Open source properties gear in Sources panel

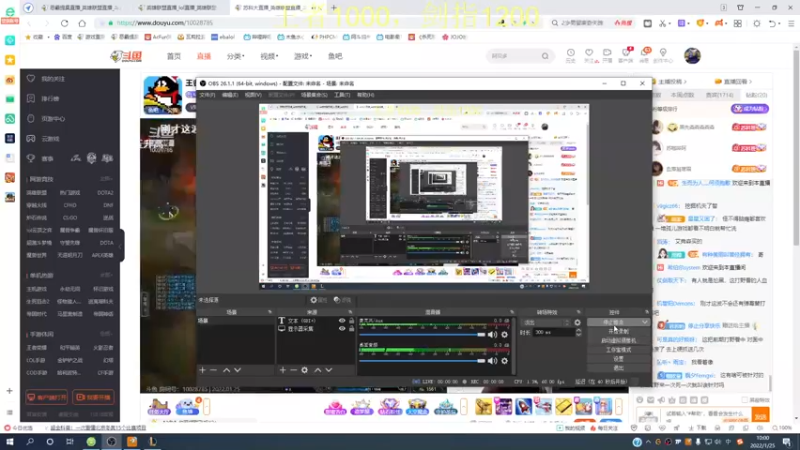(305, 370)
